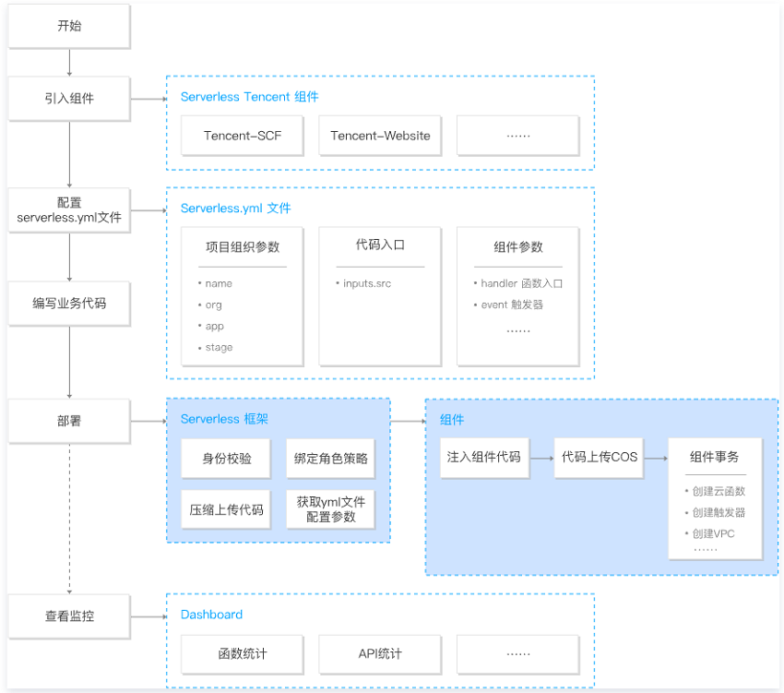
Task: Select the 获取yml文件配置参数 box
Action: 330,509
